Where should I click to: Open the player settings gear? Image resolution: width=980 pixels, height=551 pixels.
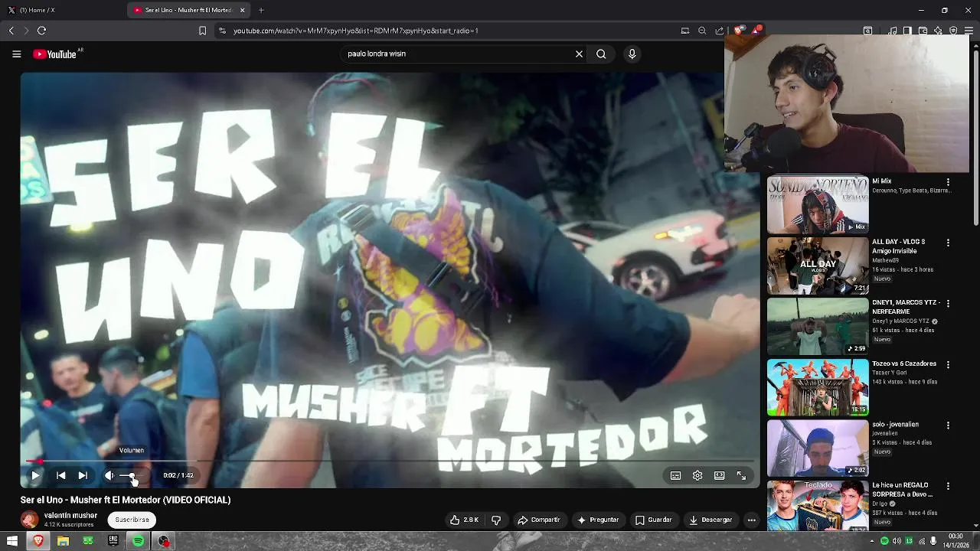(x=697, y=475)
